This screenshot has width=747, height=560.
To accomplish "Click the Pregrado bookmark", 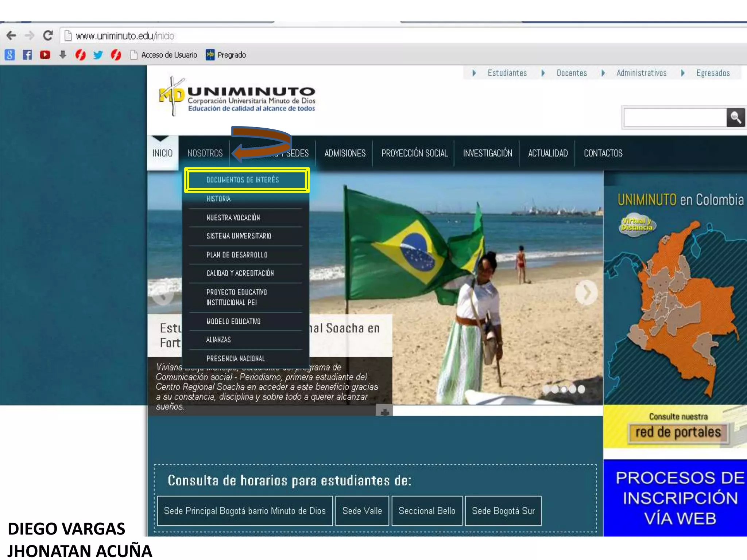I will click(x=226, y=55).
